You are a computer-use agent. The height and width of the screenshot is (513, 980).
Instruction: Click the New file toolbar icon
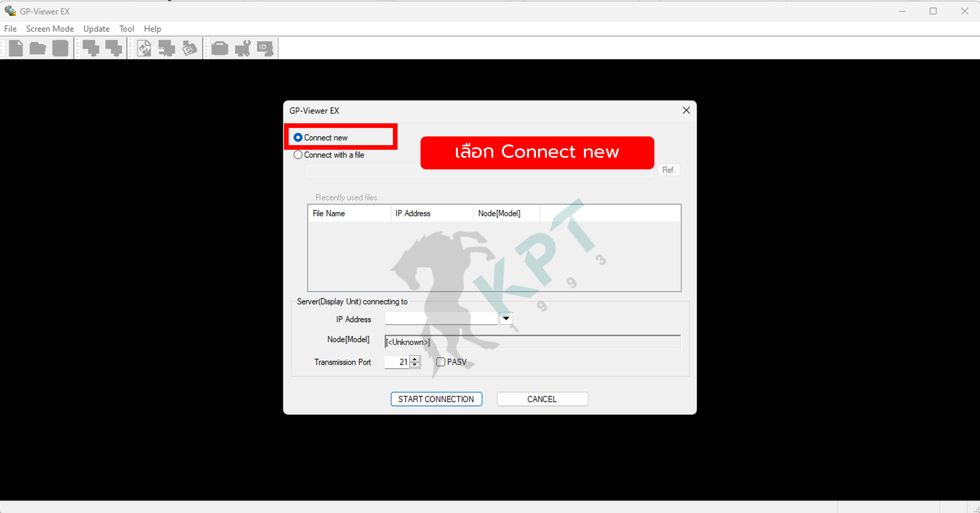[x=16, y=48]
